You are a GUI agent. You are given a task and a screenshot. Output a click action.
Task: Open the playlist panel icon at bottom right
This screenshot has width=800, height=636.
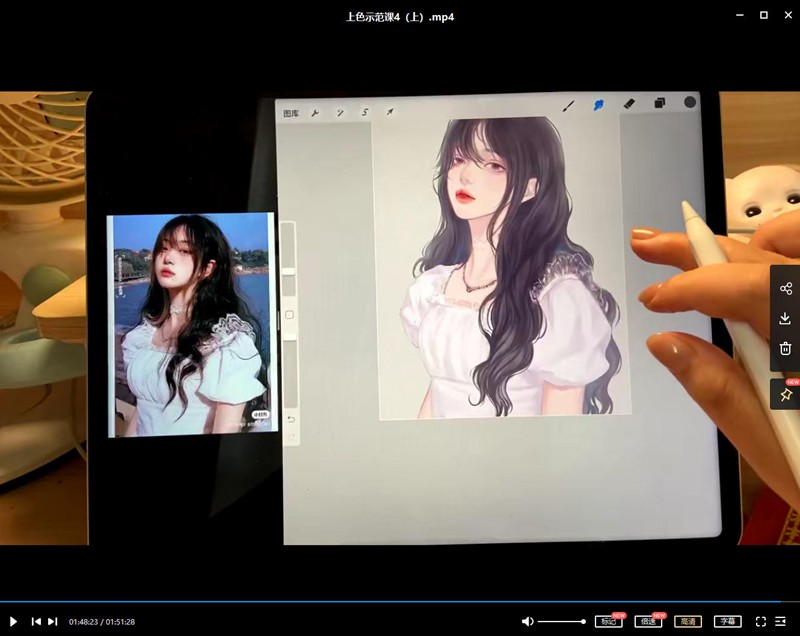pos(781,620)
